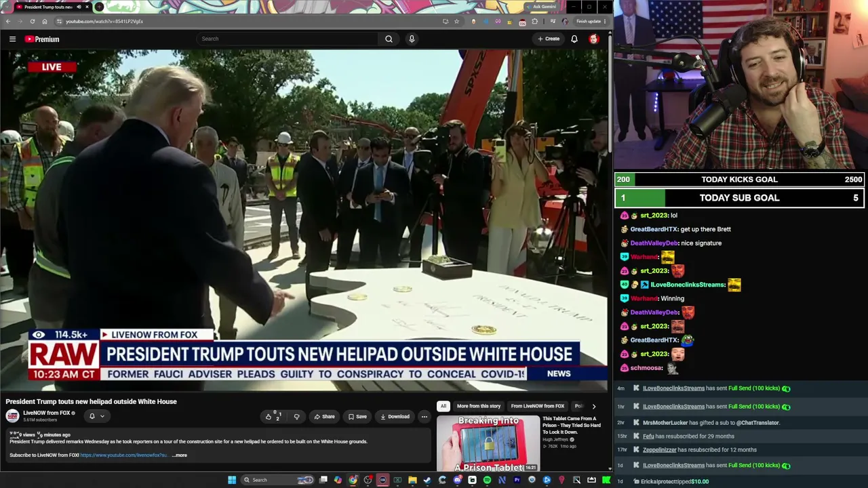
Task: Click the Ask Gemini button
Action: (544, 7)
